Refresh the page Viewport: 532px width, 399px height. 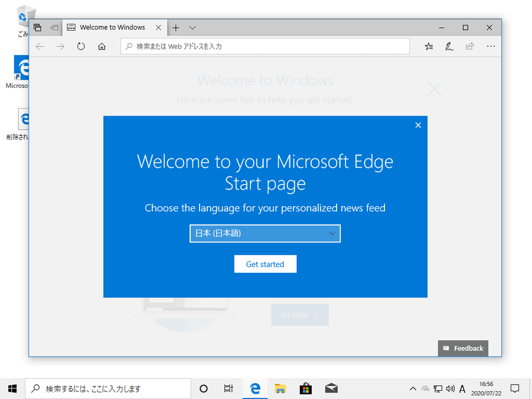click(x=81, y=47)
